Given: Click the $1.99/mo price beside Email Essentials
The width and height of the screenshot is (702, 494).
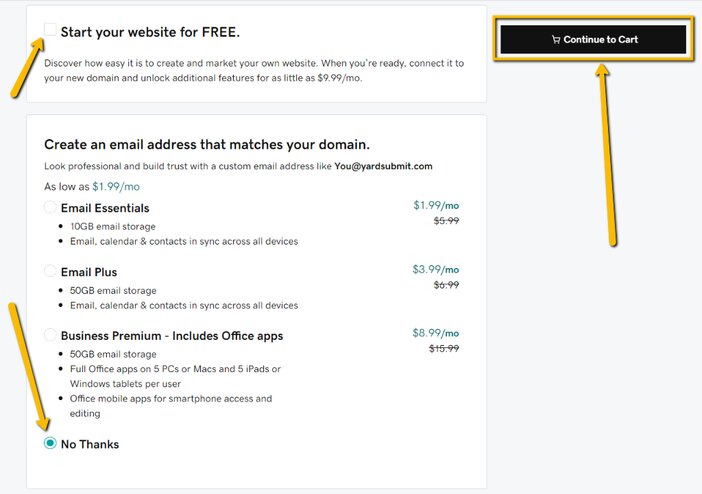Looking at the screenshot, I should pos(436,206).
